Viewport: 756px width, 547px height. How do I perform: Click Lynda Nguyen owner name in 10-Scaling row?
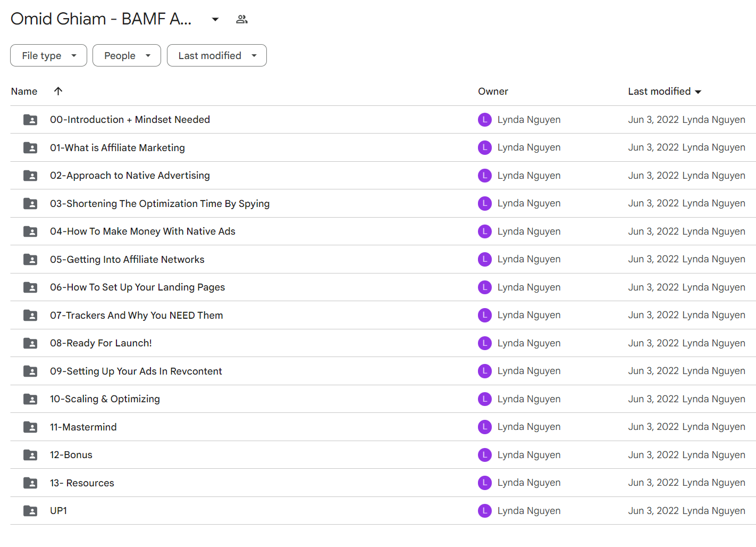click(x=529, y=399)
